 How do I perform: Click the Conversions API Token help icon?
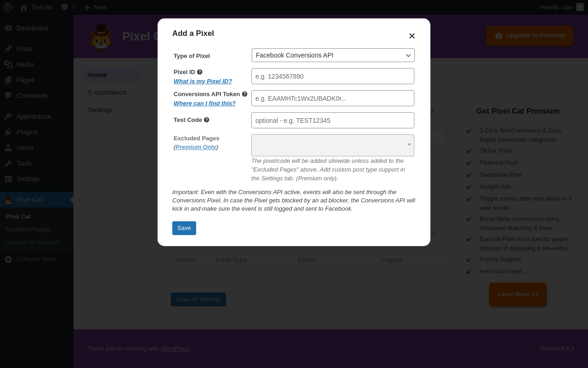[x=245, y=94]
